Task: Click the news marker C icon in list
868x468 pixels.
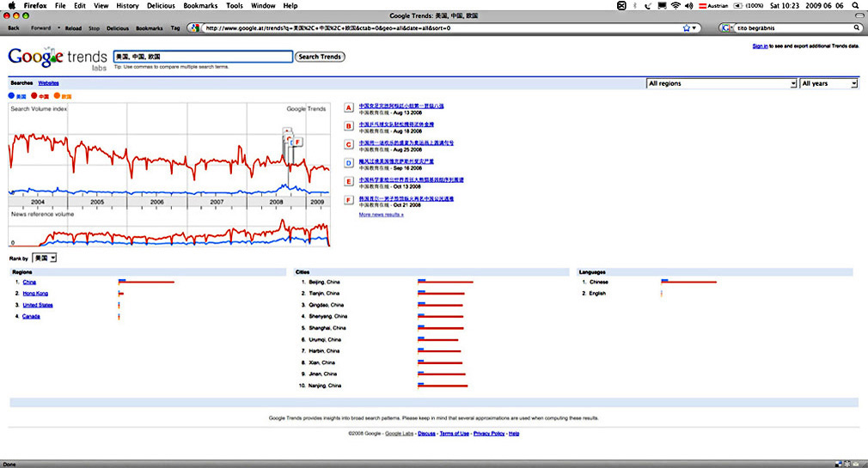Action: coord(349,144)
